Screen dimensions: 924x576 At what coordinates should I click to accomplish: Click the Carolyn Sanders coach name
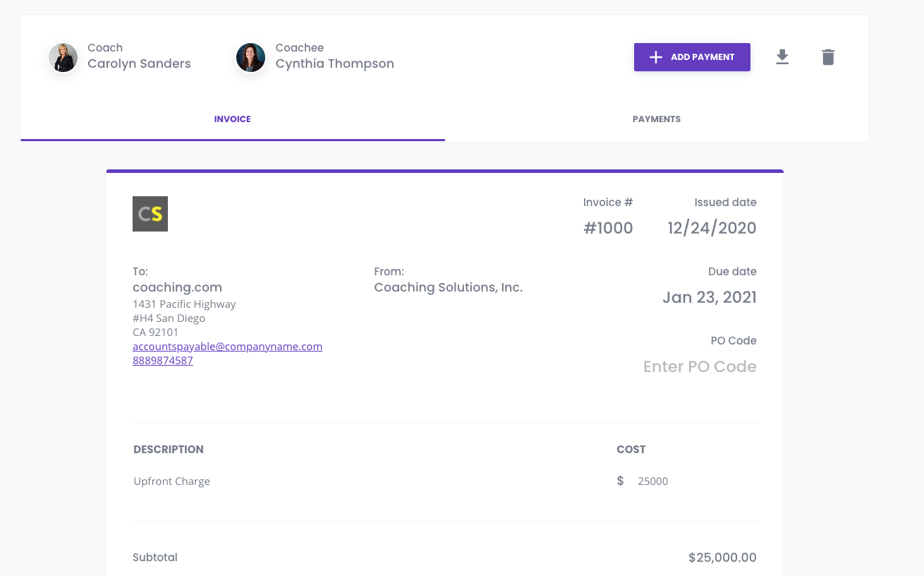(139, 64)
